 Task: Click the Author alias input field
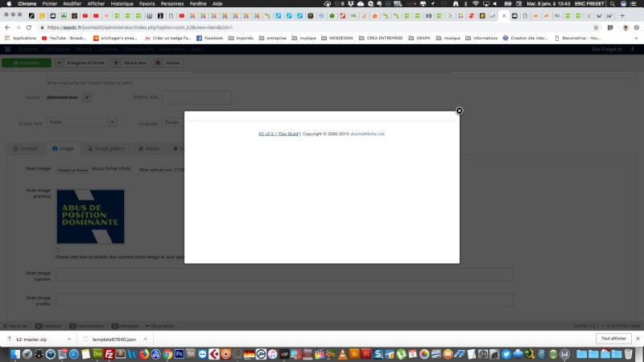pyautogui.click(x=196, y=97)
